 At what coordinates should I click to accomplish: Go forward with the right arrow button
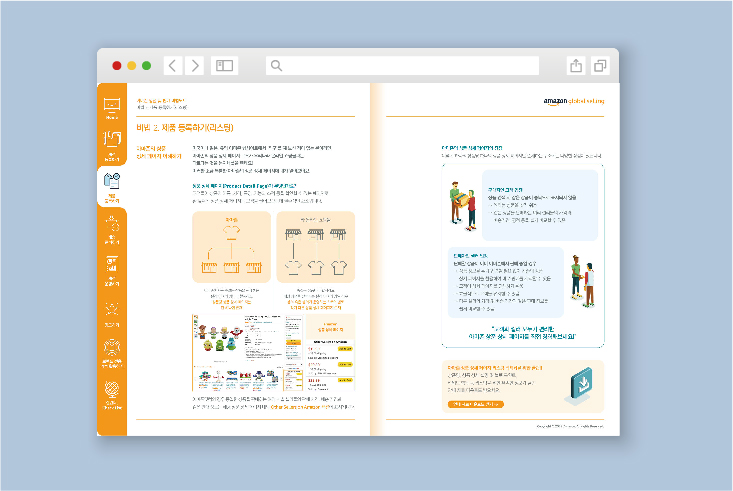[x=195, y=65]
